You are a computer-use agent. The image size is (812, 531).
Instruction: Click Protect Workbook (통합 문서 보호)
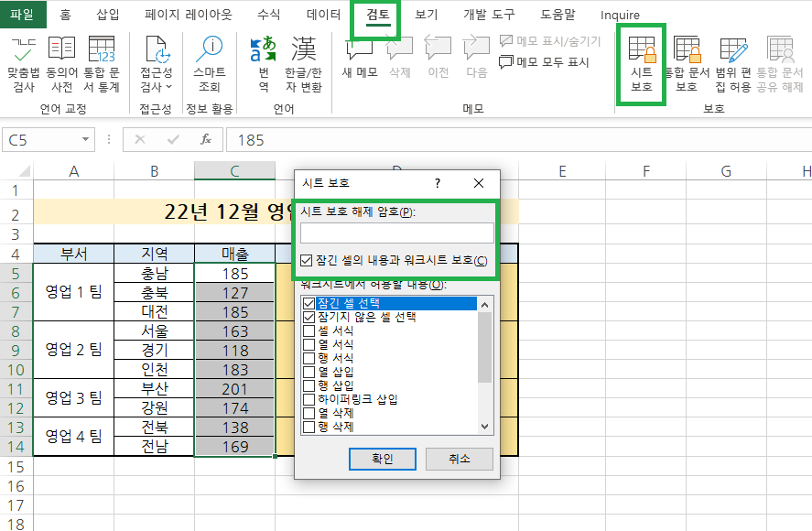[687, 65]
